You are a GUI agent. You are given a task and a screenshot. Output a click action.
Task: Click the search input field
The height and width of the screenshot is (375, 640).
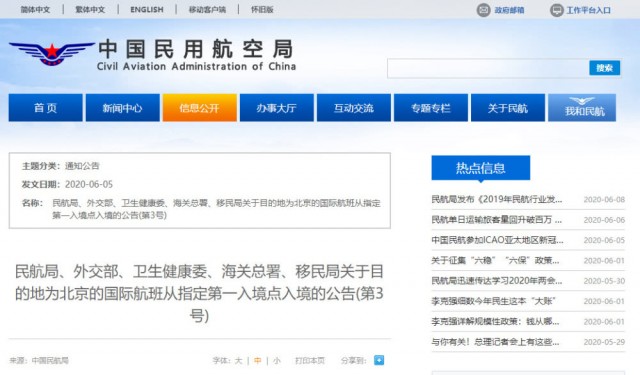pos(488,68)
